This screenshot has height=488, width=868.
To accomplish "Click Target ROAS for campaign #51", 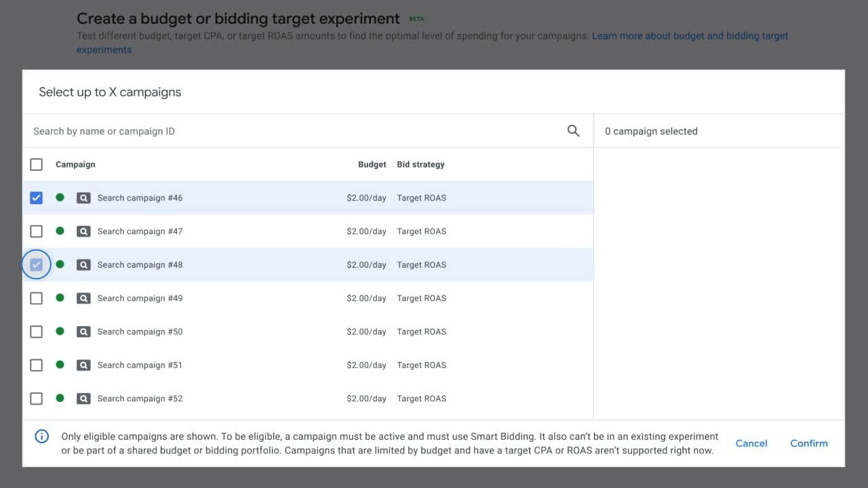I will (x=422, y=365).
